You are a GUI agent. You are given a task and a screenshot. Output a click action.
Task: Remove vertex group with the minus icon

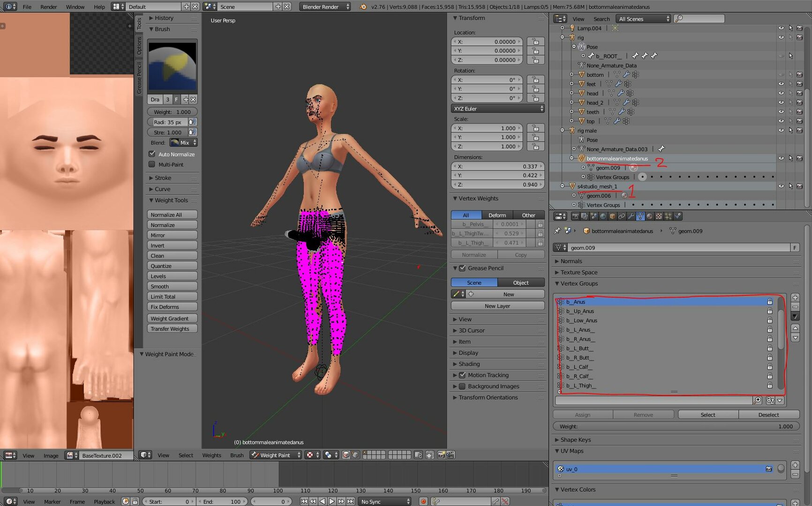(795, 307)
